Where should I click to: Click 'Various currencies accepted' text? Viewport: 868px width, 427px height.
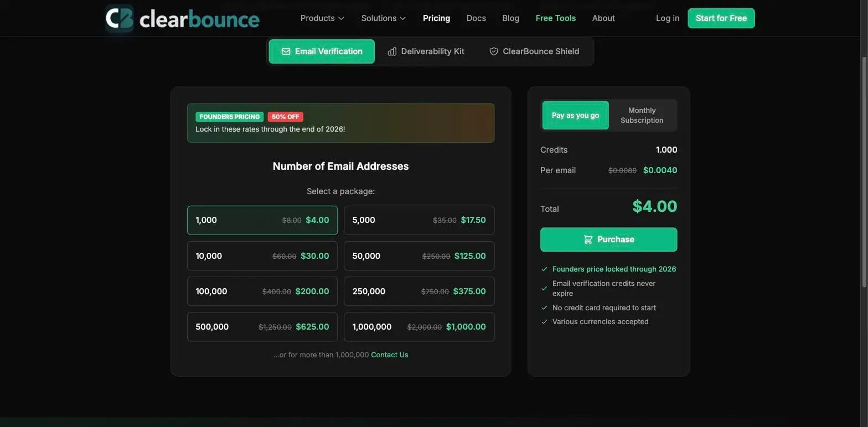pos(600,321)
